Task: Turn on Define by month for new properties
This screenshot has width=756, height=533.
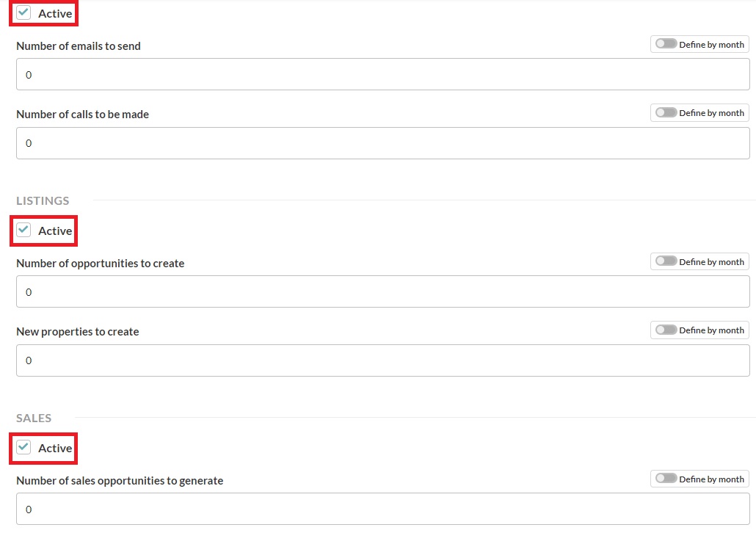Action: 666,330
